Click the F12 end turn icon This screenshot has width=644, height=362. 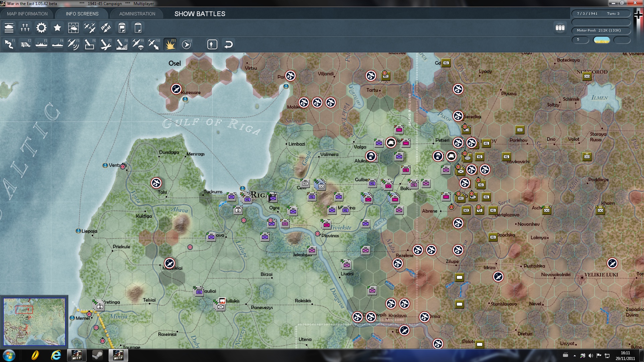(x=186, y=44)
